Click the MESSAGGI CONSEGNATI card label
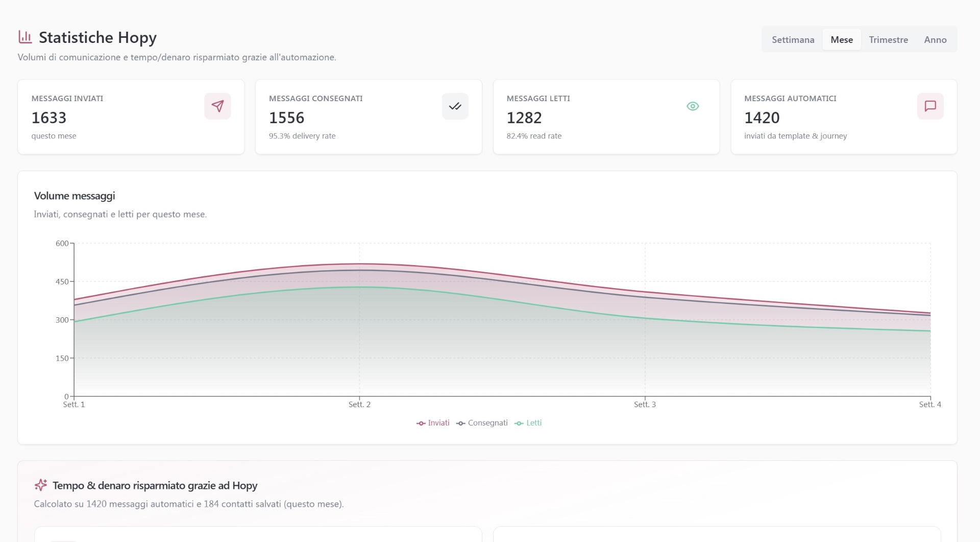Image resolution: width=980 pixels, height=542 pixels. 316,99
